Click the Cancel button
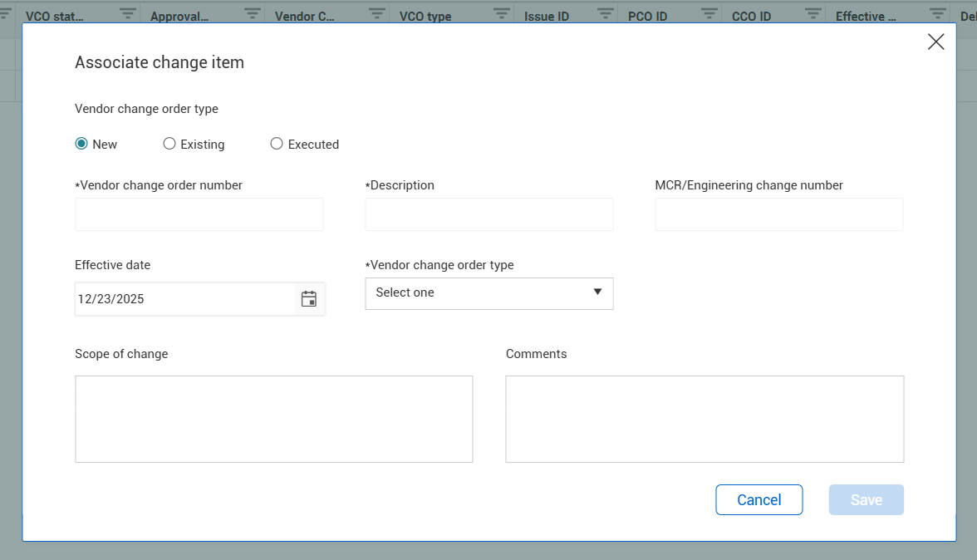Viewport: 977px width, 560px height. pyautogui.click(x=759, y=500)
